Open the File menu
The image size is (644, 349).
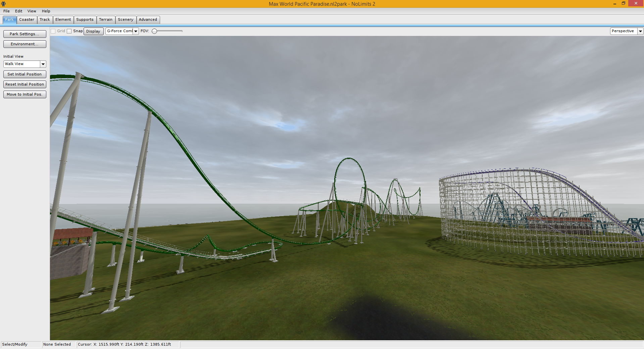[x=6, y=11]
